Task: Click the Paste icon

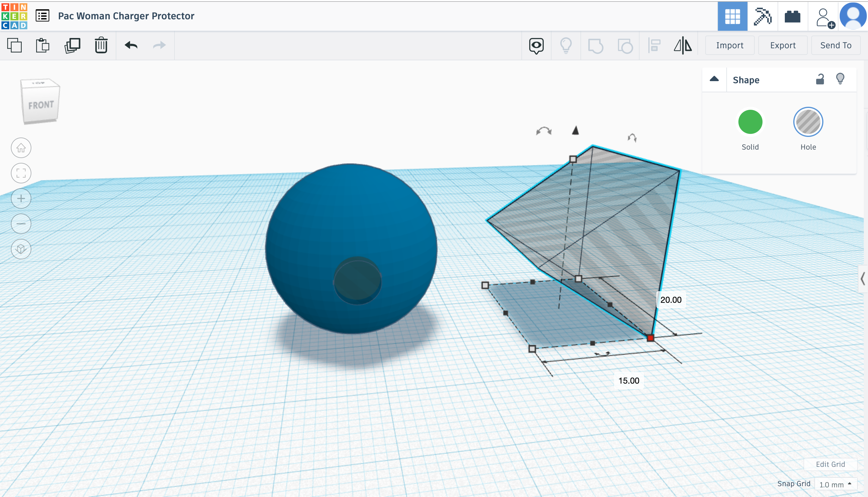Action: [x=42, y=46]
